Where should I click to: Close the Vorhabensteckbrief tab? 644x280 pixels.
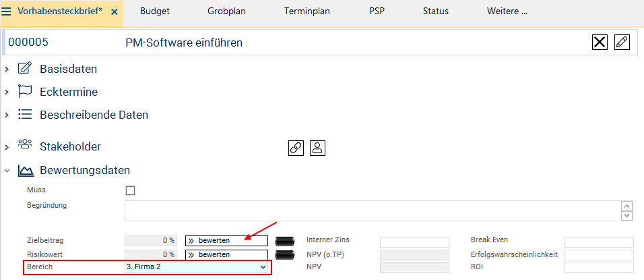coord(114,12)
